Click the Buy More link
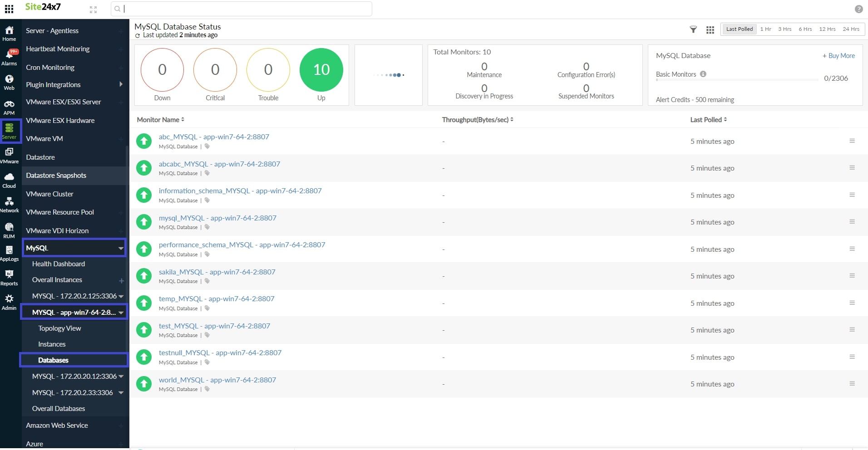 [x=838, y=55]
